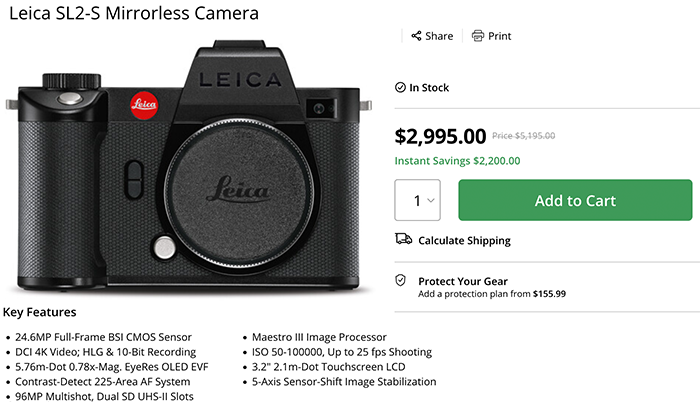Click the shipping truck icon
This screenshot has height=402, width=700.
(403, 240)
